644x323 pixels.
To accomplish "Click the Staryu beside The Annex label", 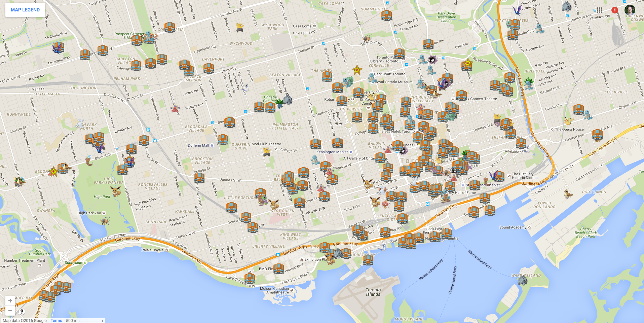I will click(357, 70).
